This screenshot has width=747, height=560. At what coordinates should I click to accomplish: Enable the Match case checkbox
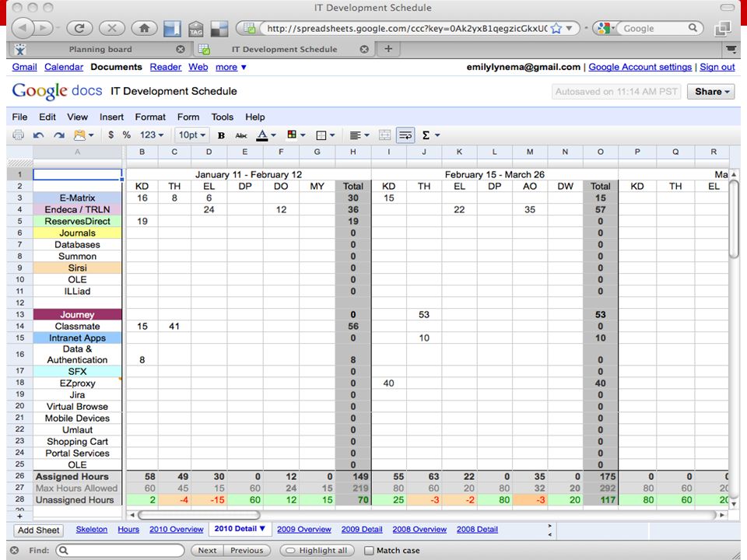click(369, 550)
